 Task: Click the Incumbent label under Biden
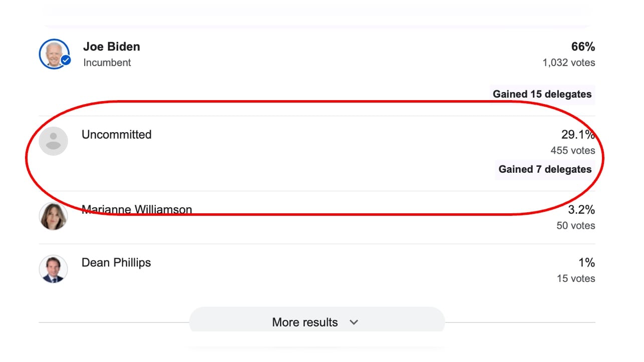tap(107, 63)
